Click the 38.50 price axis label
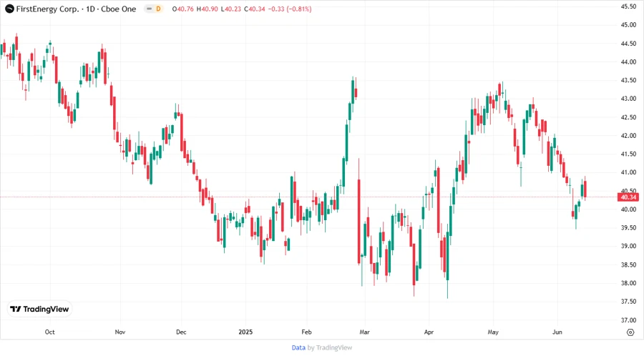This screenshot has height=356, width=644. coord(628,265)
